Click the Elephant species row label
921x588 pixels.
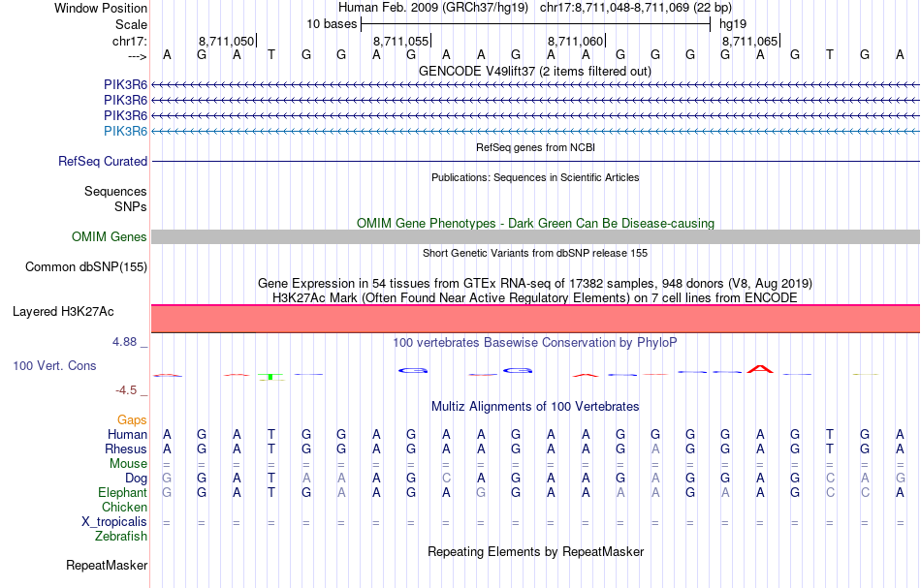(x=122, y=492)
